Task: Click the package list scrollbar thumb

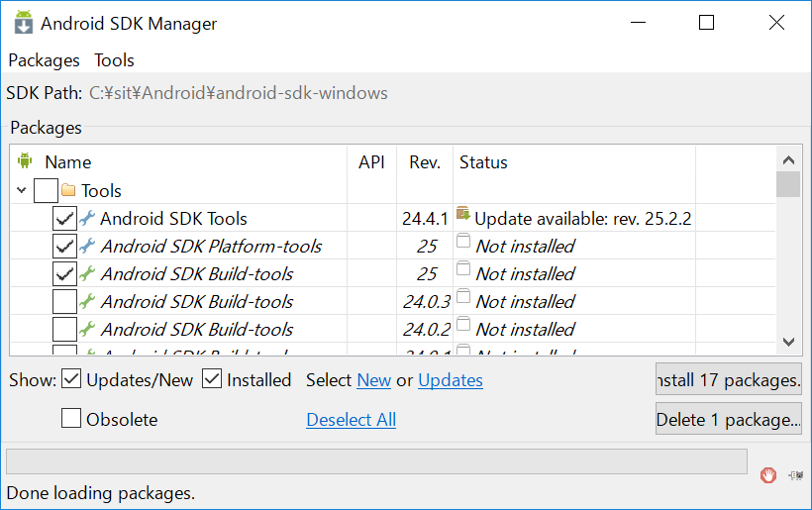Action: coord(788,184)
